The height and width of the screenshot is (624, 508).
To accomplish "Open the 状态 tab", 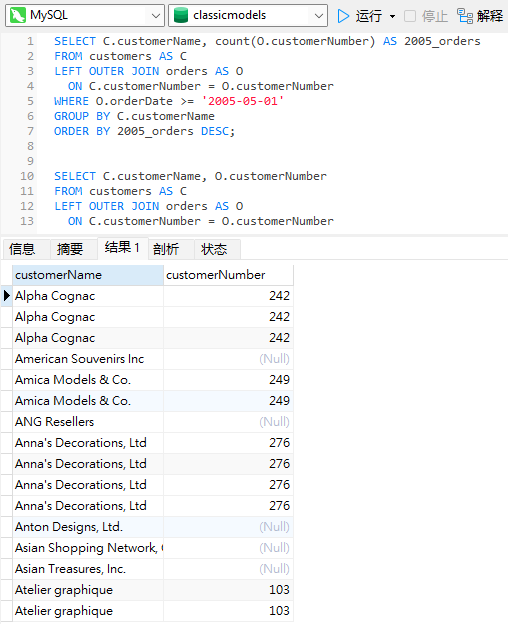I will point(214,249).
